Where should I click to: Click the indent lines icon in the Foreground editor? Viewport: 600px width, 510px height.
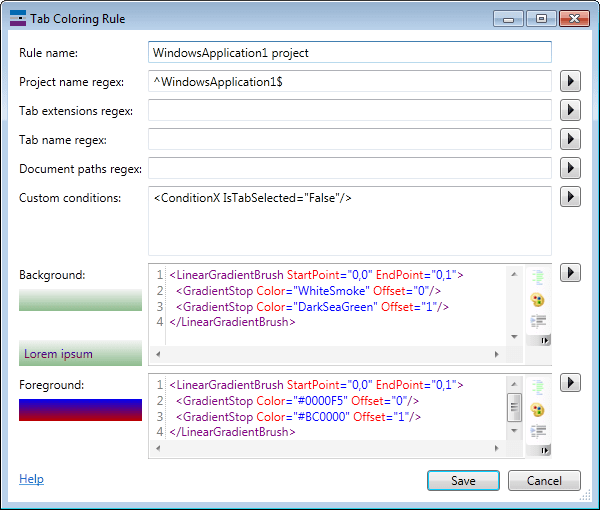[x=538, y=431]
